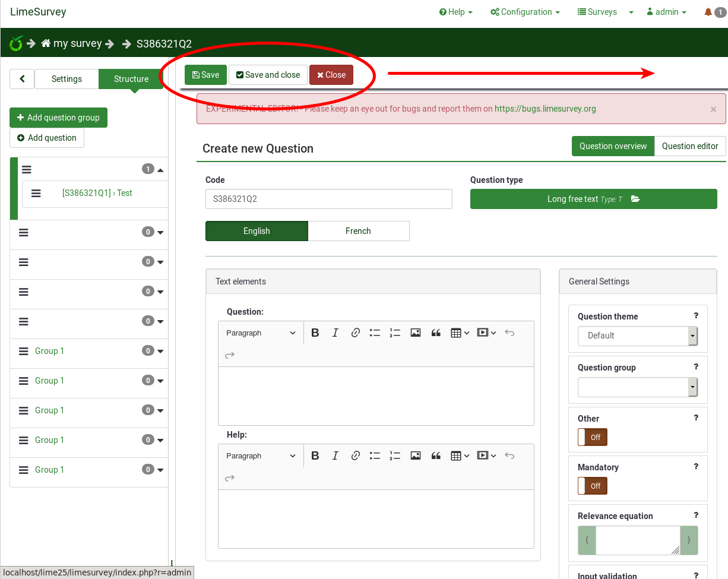The width and height of the screenshot is (728, 579).
Task: Click Bold icon in Question editor toolbar
Action: tap(315, 333)
